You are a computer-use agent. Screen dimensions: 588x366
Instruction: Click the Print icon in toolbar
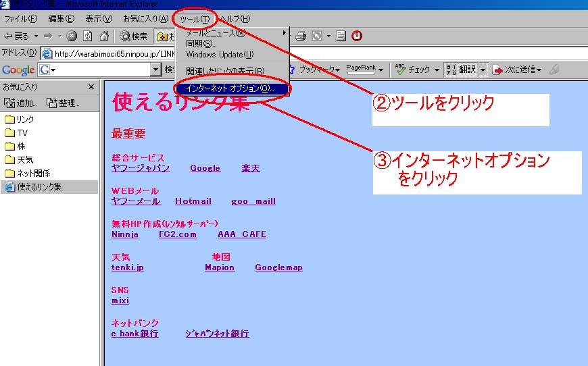point(300,36)
